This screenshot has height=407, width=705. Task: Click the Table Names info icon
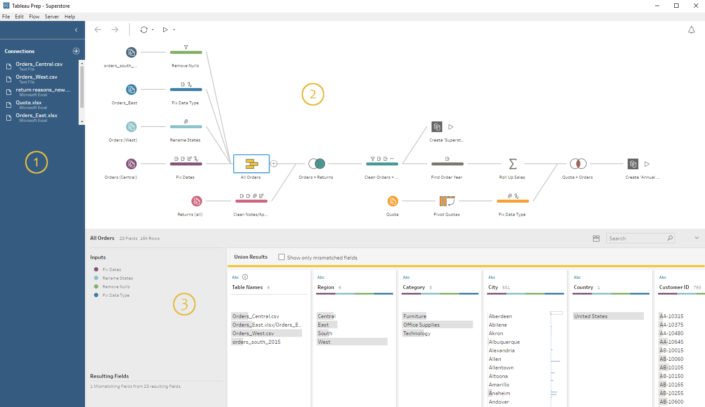[245, 277]
